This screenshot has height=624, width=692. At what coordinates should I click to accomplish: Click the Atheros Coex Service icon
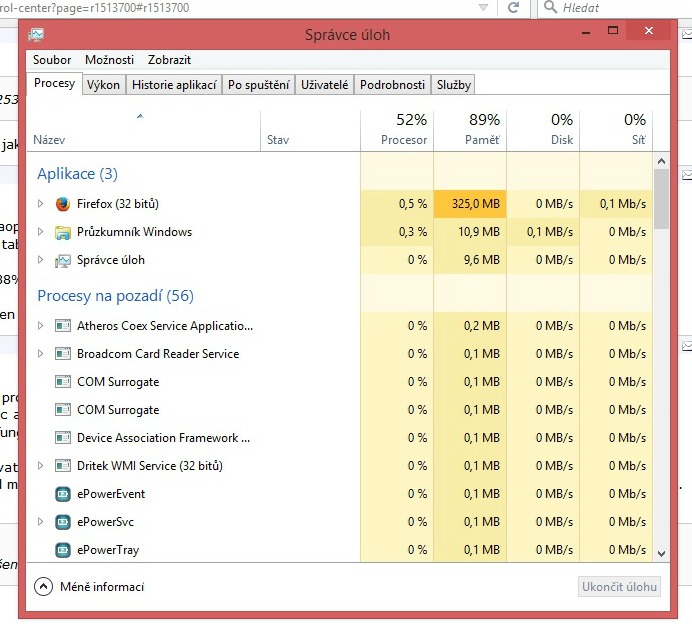[x=63, y=326]
